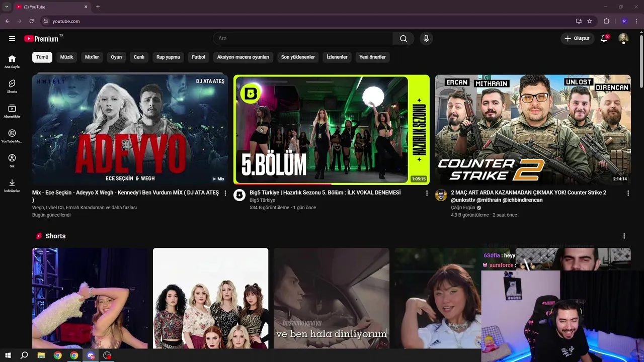
Task: Select Yeni öneriler filter chip
Action: (x=372, y=57)
